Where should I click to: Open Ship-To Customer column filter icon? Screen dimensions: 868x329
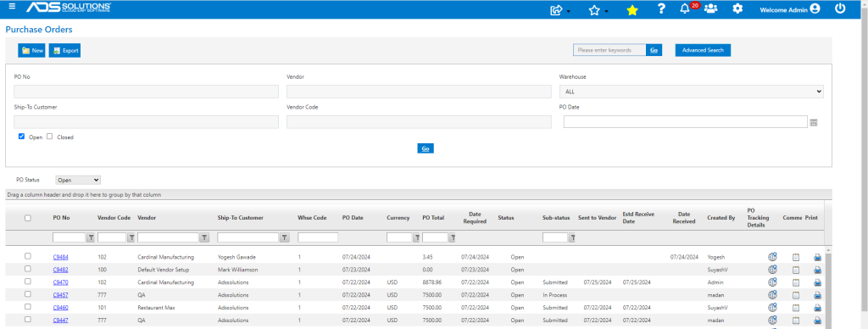285,237
